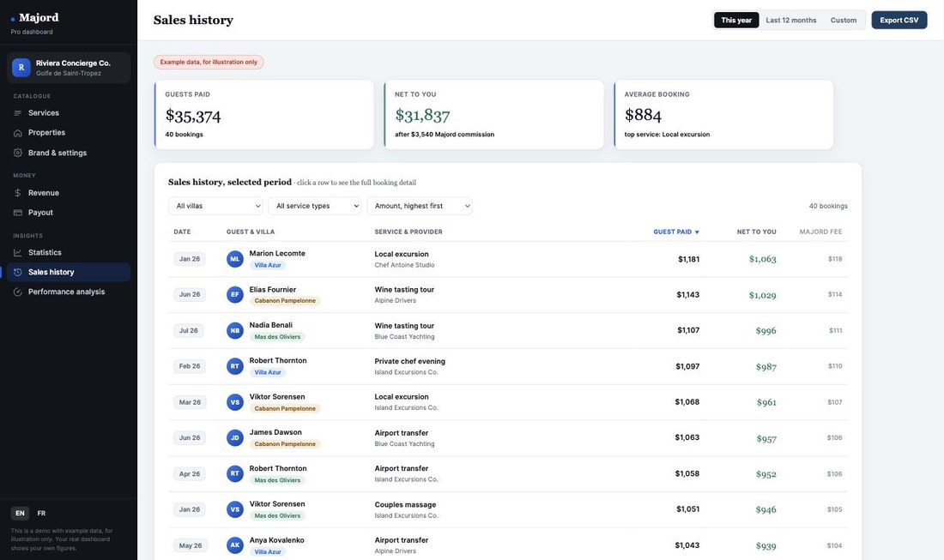Image resolution: width=944 pixels, height=560 pixels.
Task: Click the Average Booking summary card
Action: [723, 115]
